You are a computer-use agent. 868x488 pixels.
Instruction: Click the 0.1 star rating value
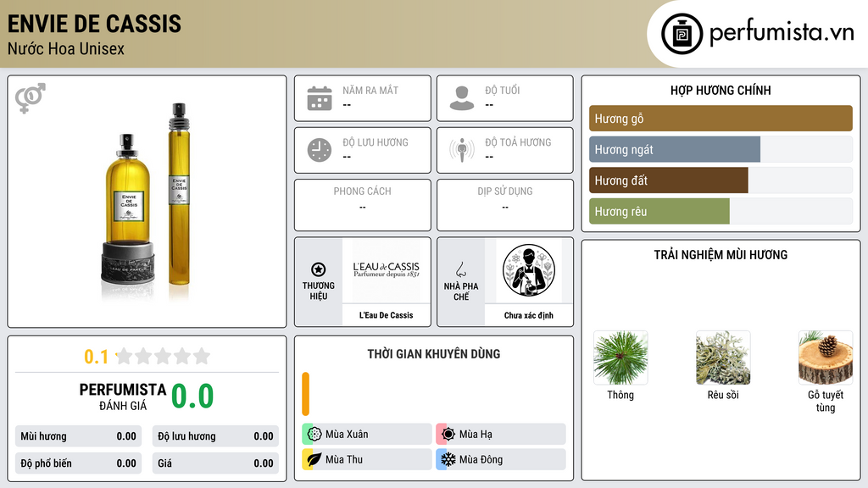coord(97,357)
